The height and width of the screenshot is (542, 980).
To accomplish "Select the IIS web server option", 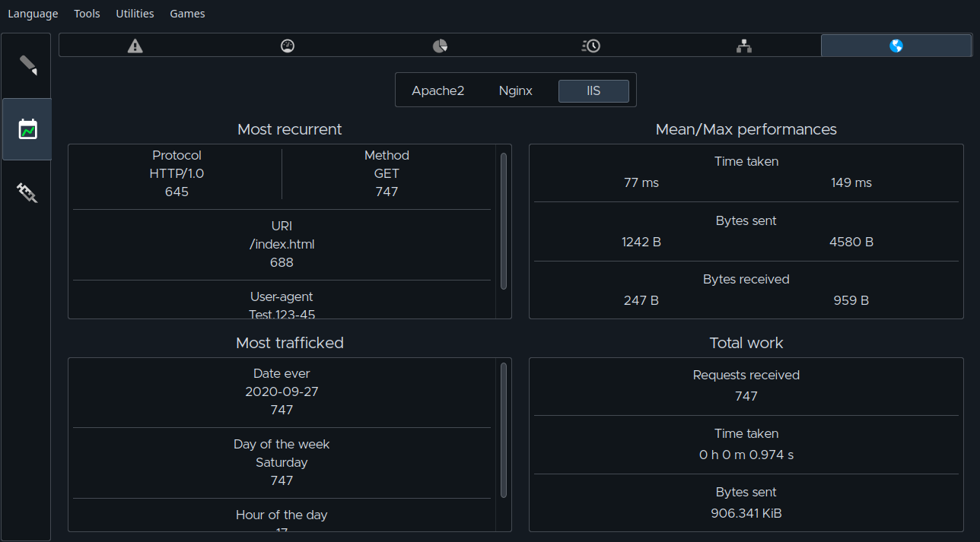I will point(593,90).
